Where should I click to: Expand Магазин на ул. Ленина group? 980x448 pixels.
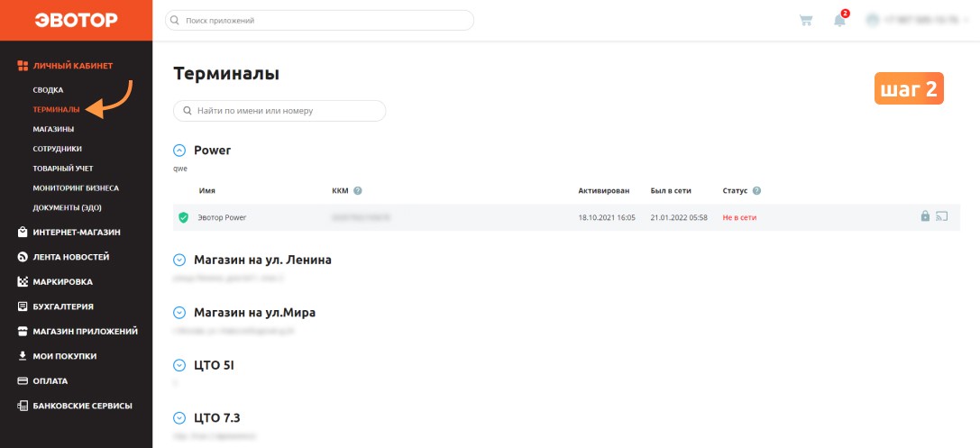click(179, 260)
